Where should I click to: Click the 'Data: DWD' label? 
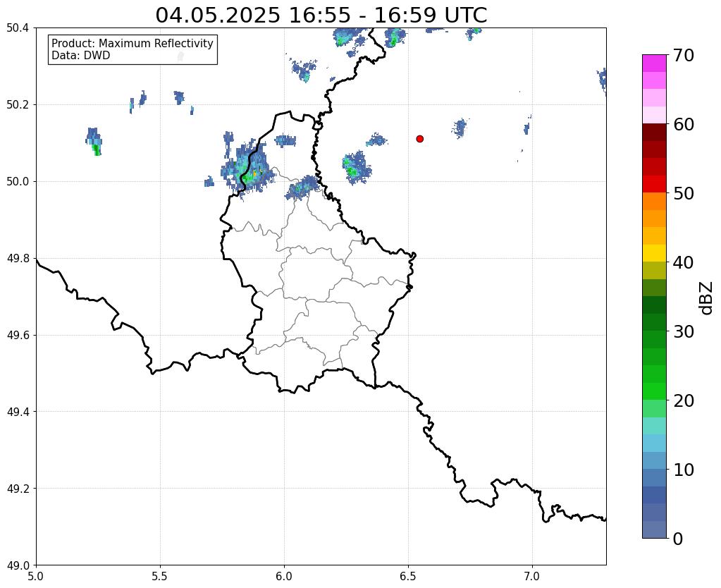[81, 56]
